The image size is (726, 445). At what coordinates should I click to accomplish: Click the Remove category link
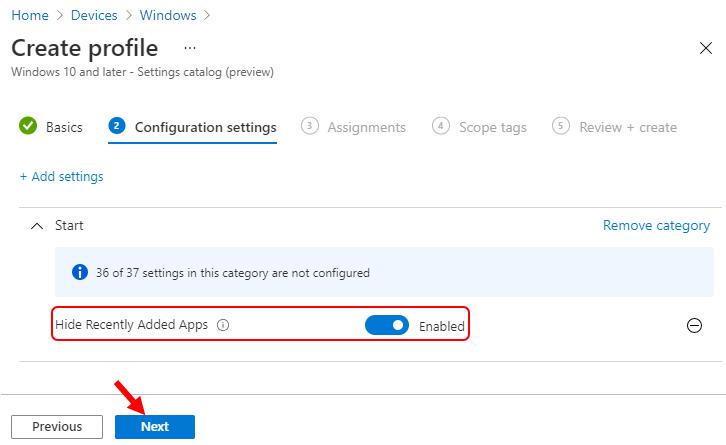(656, 226)
